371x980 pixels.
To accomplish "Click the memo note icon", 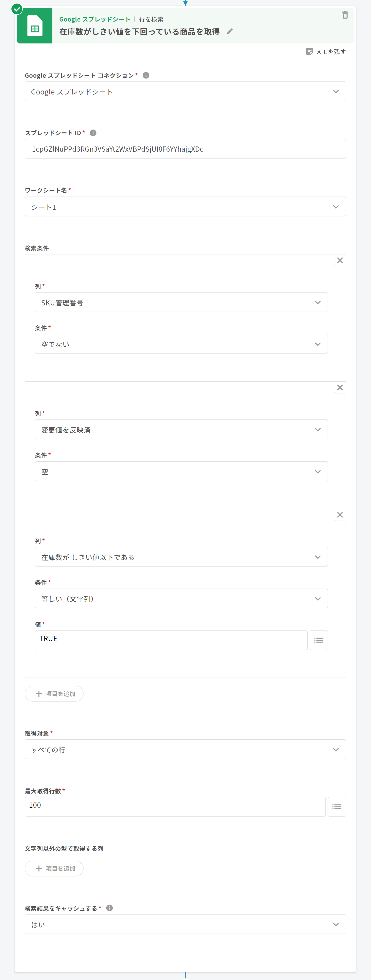I will coord(309,51).
